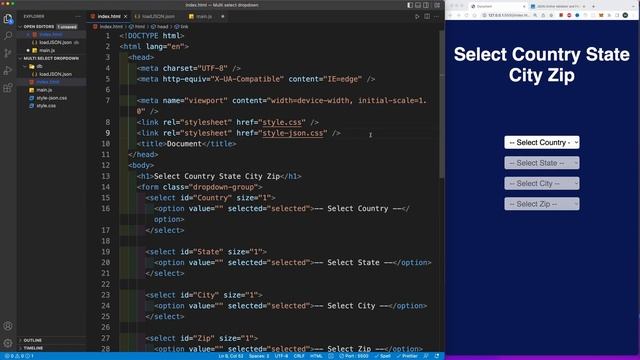Open the Explorer panel ellipsis menu
This screenshot has width=640, height=360.
[x=78, y=16]
